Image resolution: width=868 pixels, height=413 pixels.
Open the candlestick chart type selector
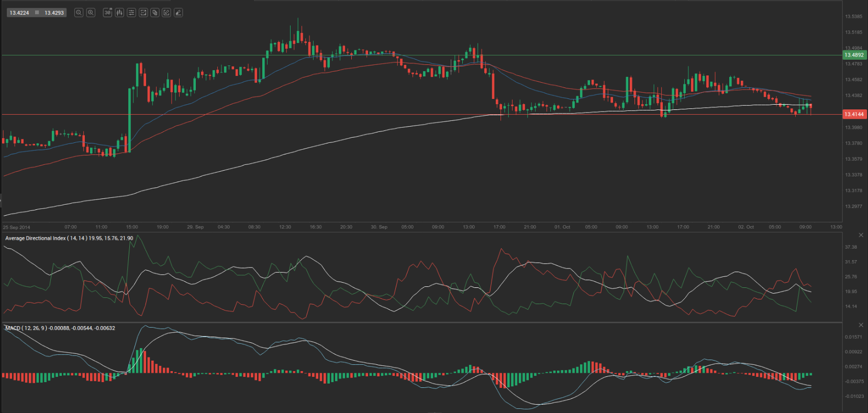119,13
